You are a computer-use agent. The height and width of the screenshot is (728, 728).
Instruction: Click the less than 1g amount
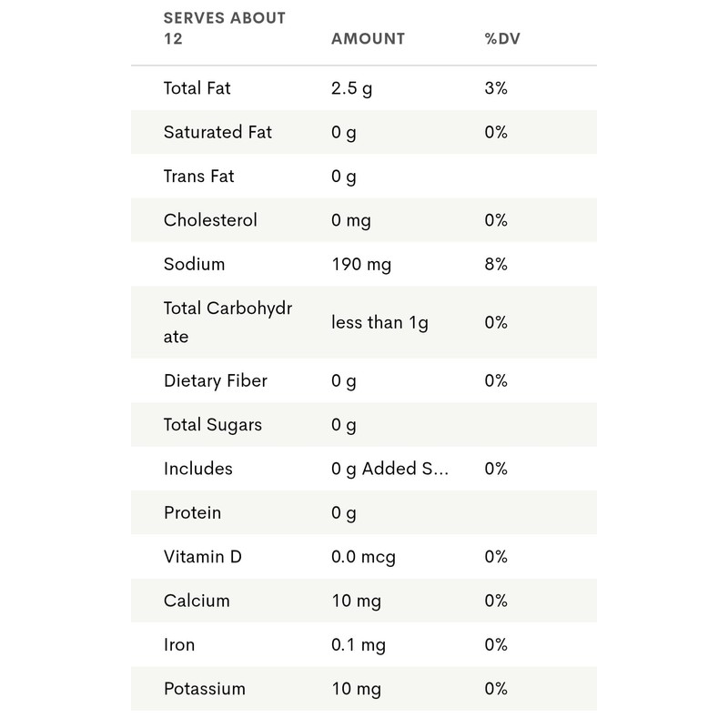click(x=380, y=322)
